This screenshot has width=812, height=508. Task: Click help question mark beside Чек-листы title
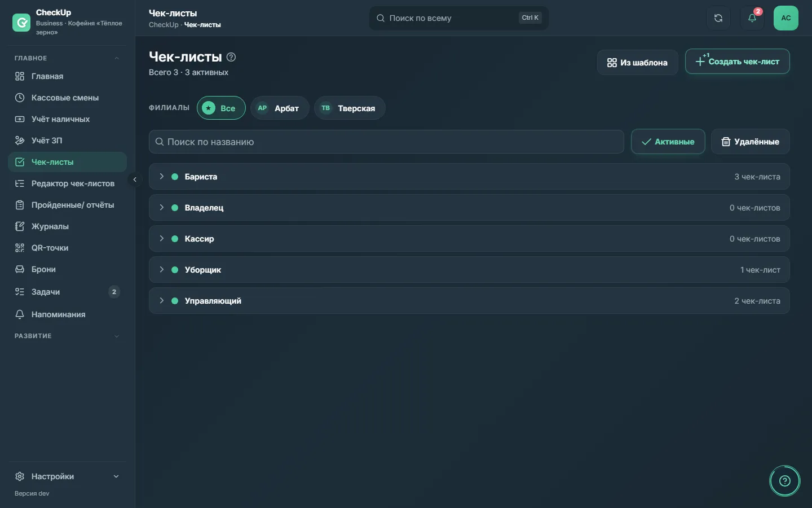pyautogui.click(x=231, y=57)
